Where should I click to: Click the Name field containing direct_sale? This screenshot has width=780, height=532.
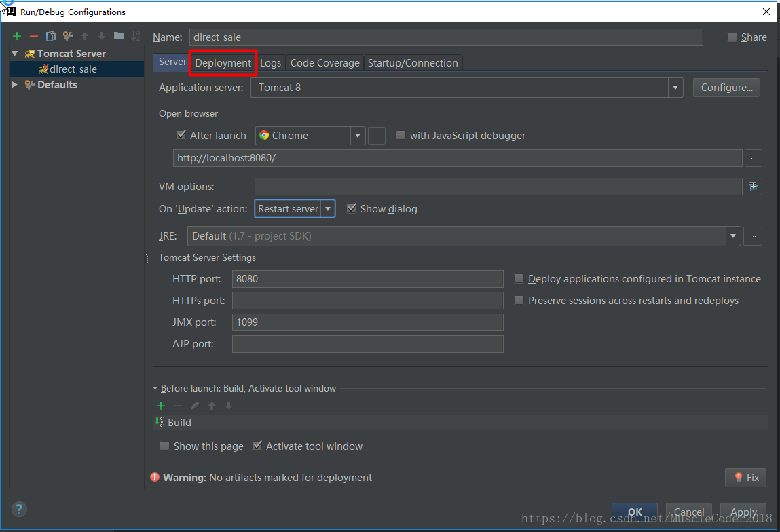pos(446,37)
